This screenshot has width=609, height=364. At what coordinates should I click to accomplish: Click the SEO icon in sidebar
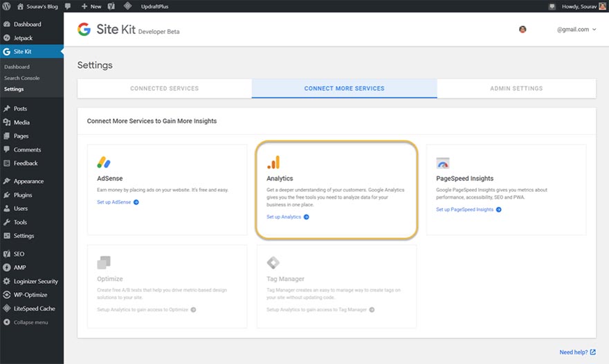(7, 254)
